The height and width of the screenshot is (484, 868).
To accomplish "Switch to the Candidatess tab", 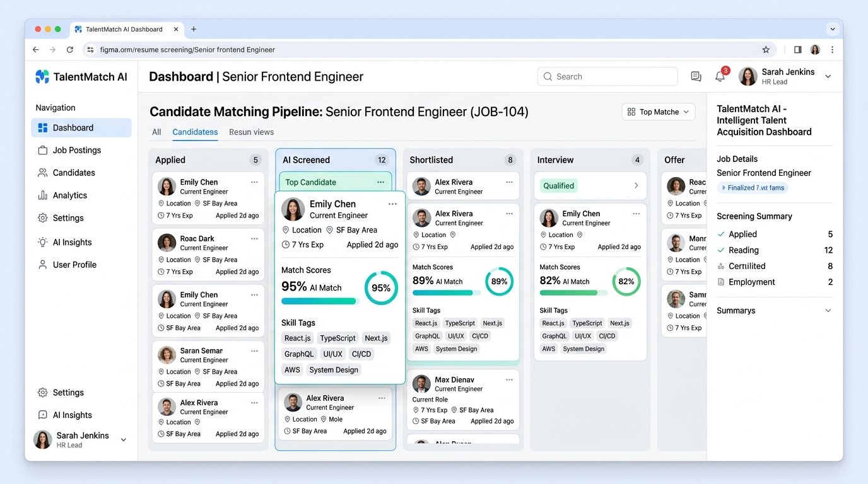I will click(195, 132).
